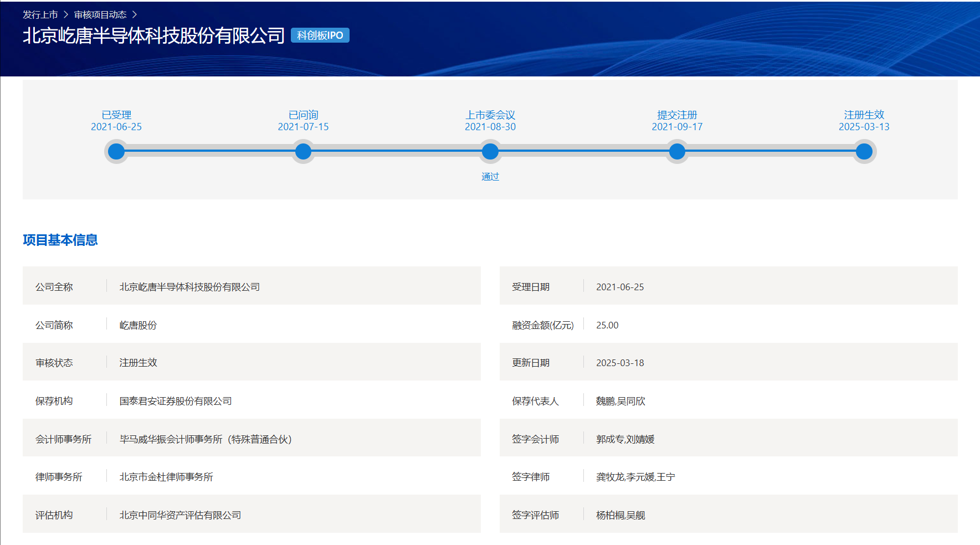
Task: Select the 已受理 timeline dot
Action: click(116, 151)
